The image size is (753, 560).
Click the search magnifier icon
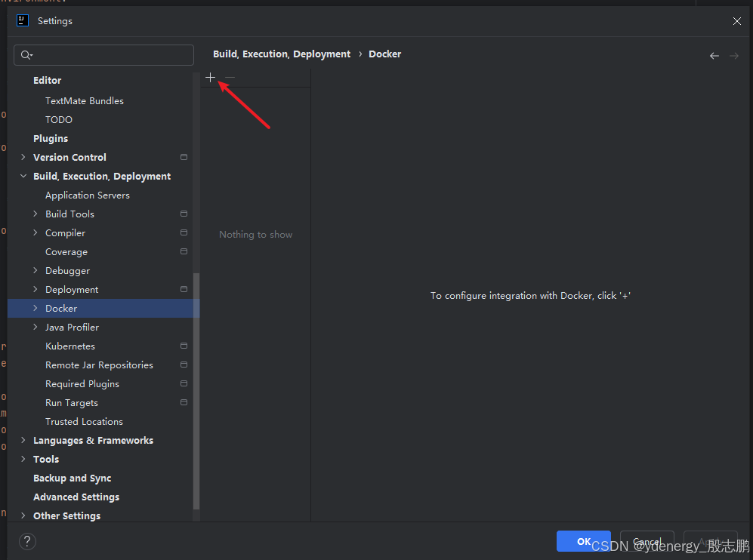26,55
